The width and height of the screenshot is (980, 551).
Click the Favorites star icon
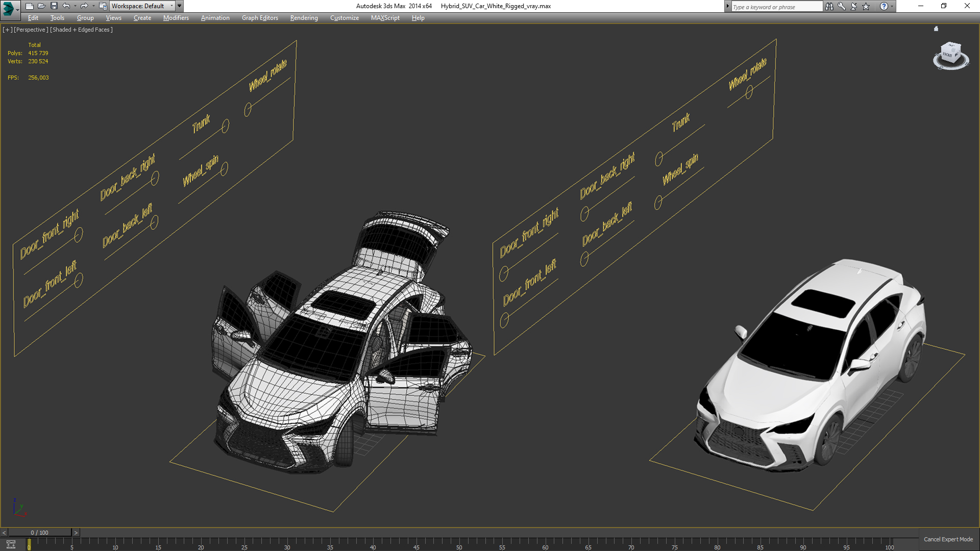point(866,6)
